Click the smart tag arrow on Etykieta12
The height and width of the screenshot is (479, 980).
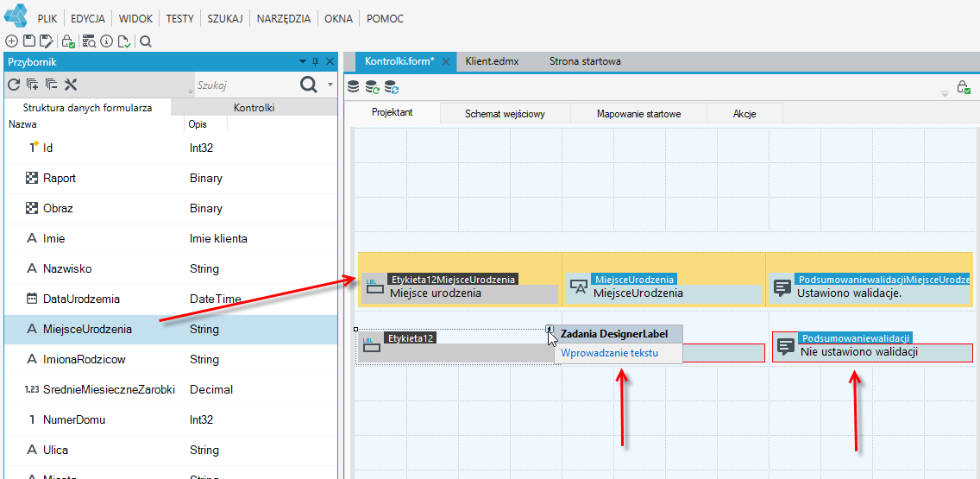point(549,328)
